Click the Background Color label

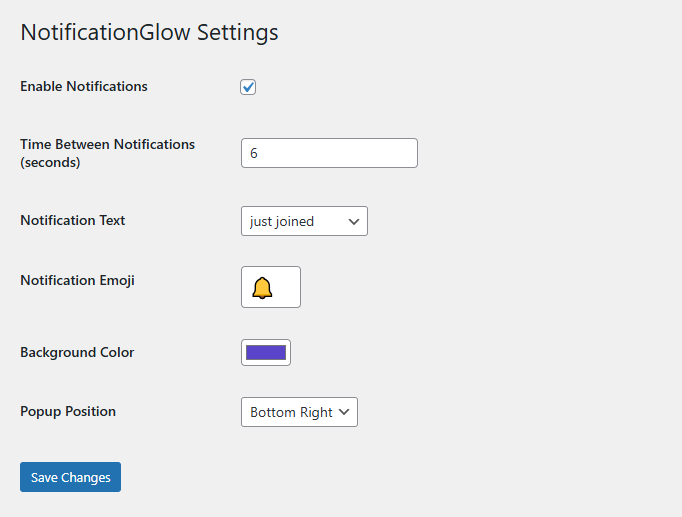(77, 352)
